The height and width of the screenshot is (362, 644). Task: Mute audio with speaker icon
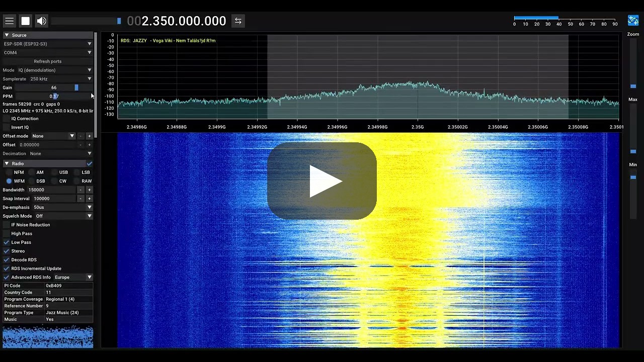coord(41,21)
